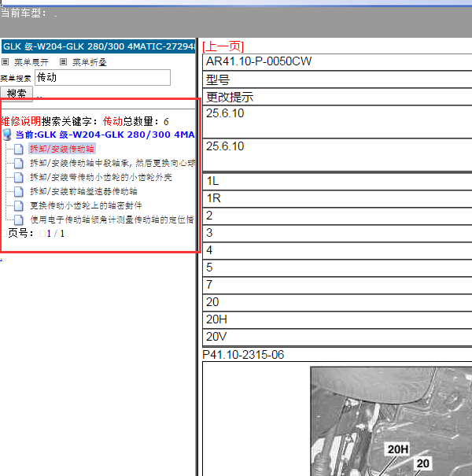Image resolution: width=472 pixels, height=476 pixels.
Task: Click the AR41.10-P-0050CW document number cell
Action: pyautogui.click(x=337, y=62)
